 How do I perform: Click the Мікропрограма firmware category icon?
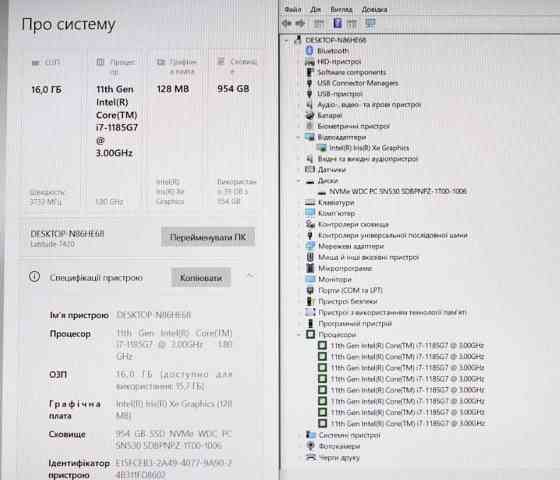click(x=310, y=268)
